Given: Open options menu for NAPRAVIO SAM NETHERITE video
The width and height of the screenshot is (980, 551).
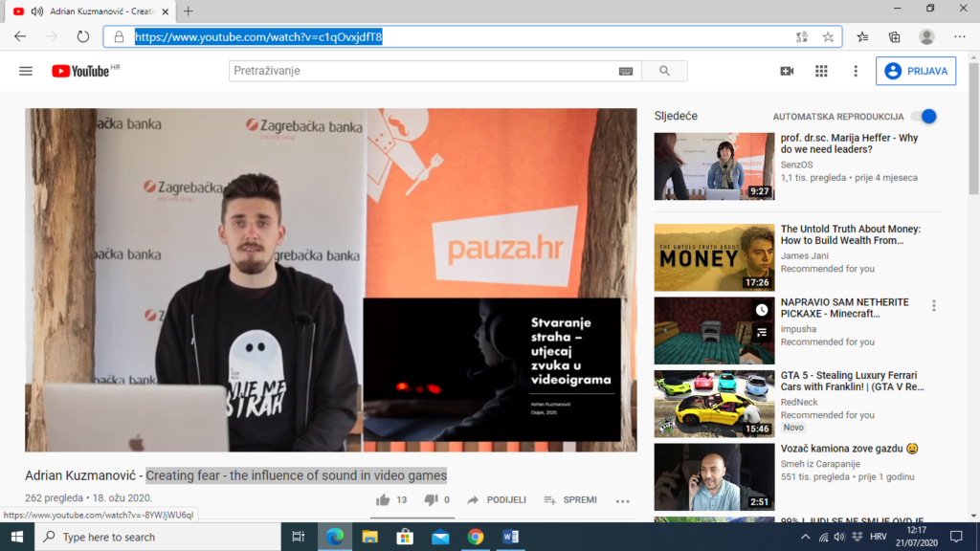Looking at the screenshot, I should click(x=934, y=305).
